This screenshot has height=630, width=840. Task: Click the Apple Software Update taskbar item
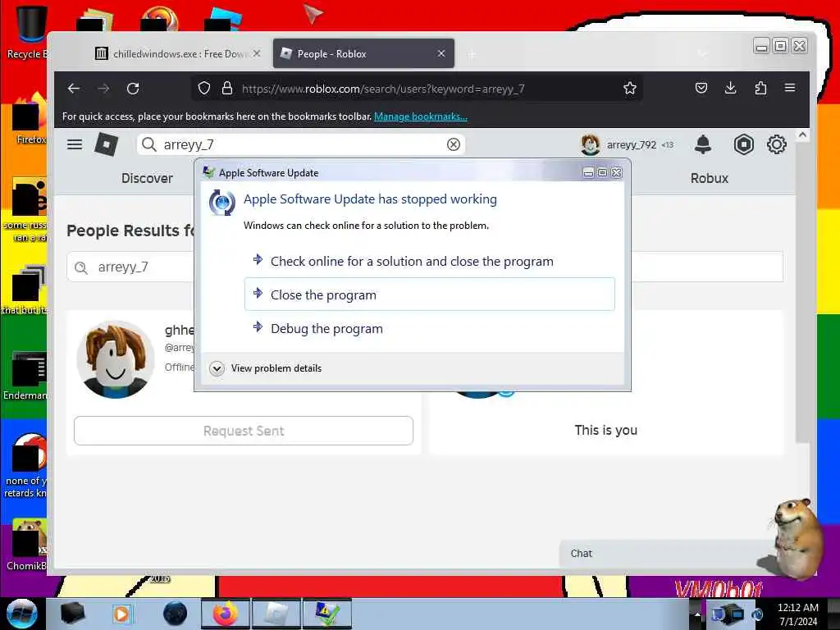(327, 614)
